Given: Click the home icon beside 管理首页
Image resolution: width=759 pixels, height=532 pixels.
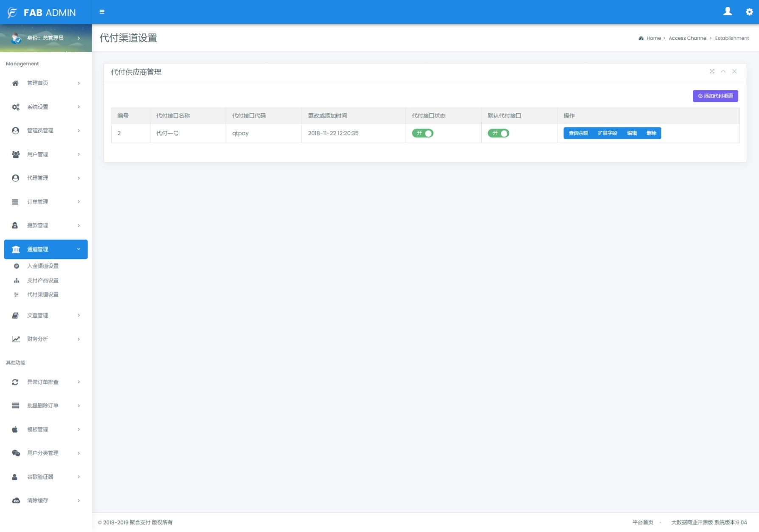Looking at the screenshot, I should (x=15, y=83).
